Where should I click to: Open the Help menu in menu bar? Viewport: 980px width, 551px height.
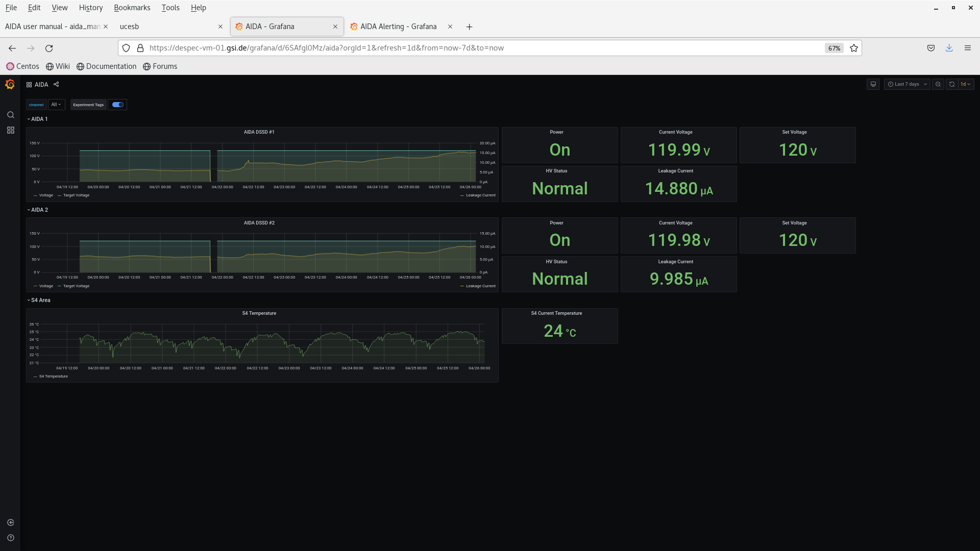(198, 8)
